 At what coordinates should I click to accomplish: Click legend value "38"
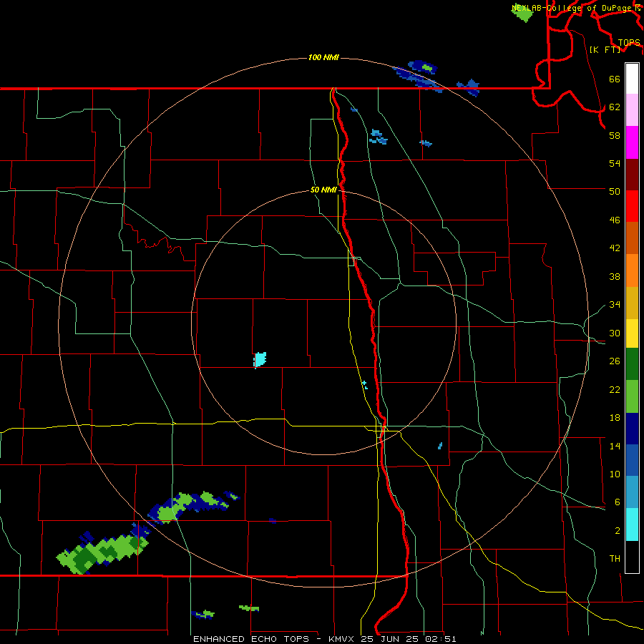615,276
